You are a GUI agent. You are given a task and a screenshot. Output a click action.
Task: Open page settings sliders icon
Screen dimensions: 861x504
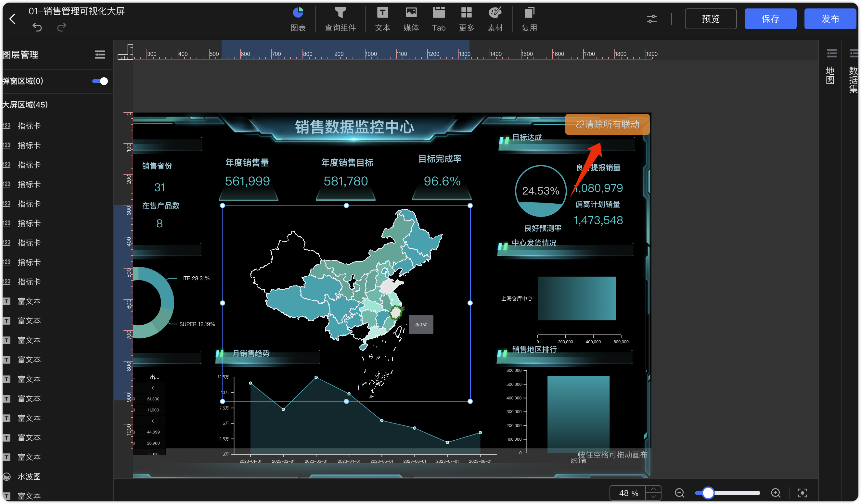(x=651, y=19)
